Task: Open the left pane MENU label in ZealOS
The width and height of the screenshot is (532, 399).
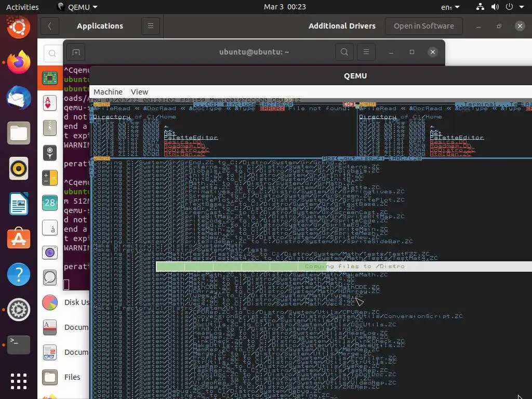Action: pos(102,104)
